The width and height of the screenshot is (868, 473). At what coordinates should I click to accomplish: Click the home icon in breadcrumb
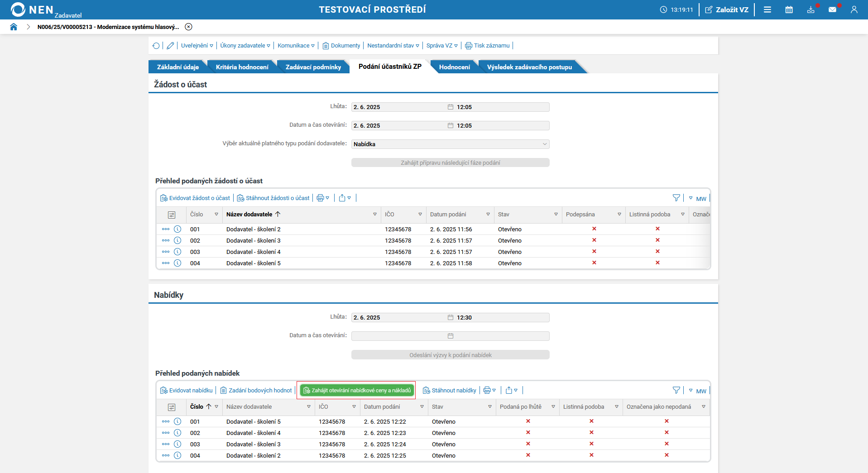click(x=14, y=27)
